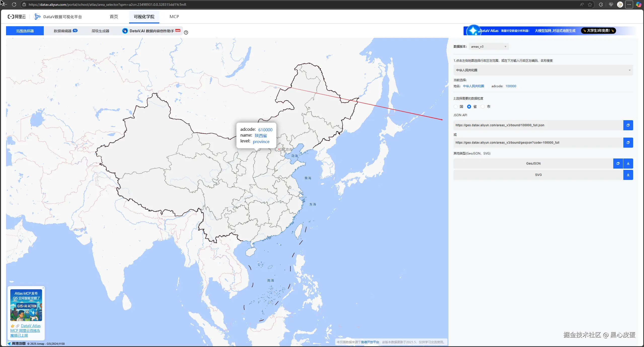Viewport: 644px width, 347px height.
Task: Refresh the browser page
Action: pyautogui.click(x=14, y=5)
